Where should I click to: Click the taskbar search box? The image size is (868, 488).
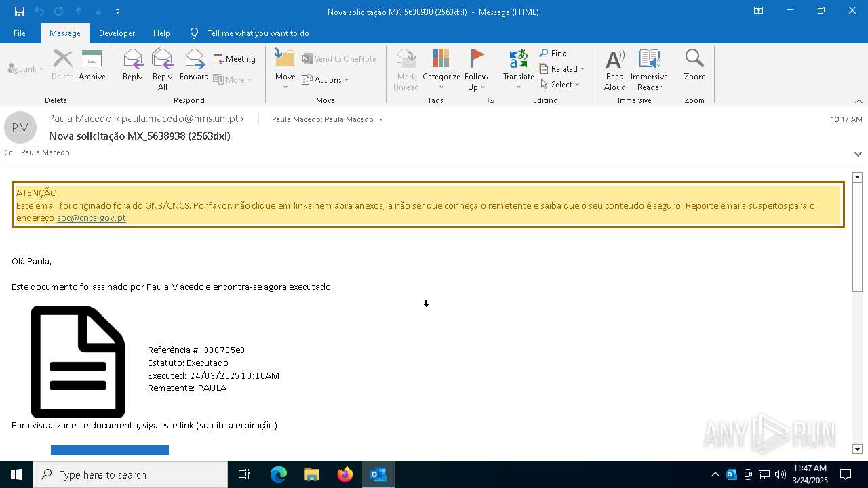pos(130,474)
